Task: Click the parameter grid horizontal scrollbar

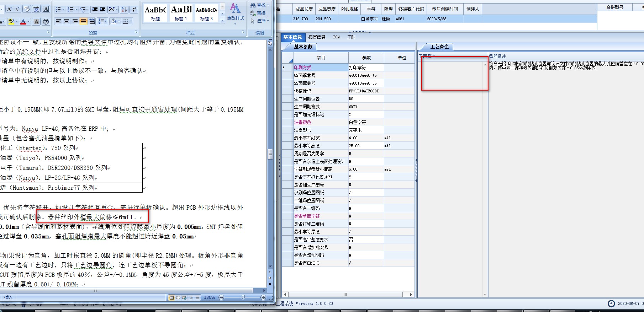Action: pos(345,295)
